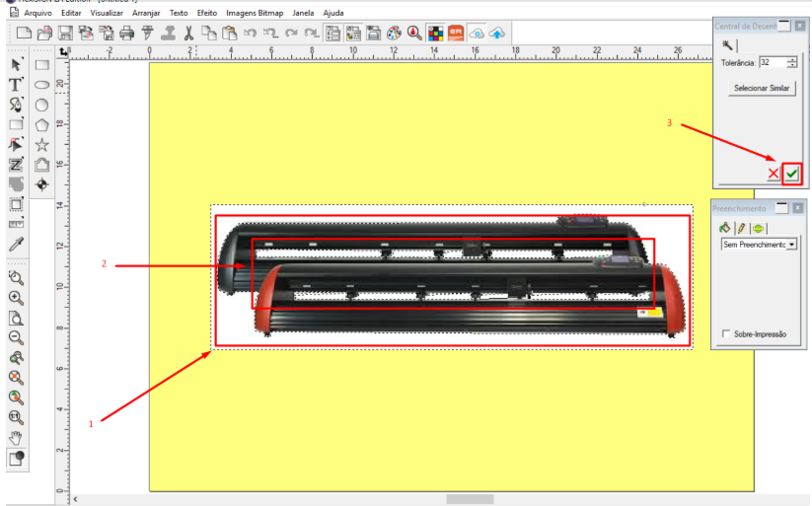Enable the Sobre-Impressão checkbox

click(x=727, y=334)
